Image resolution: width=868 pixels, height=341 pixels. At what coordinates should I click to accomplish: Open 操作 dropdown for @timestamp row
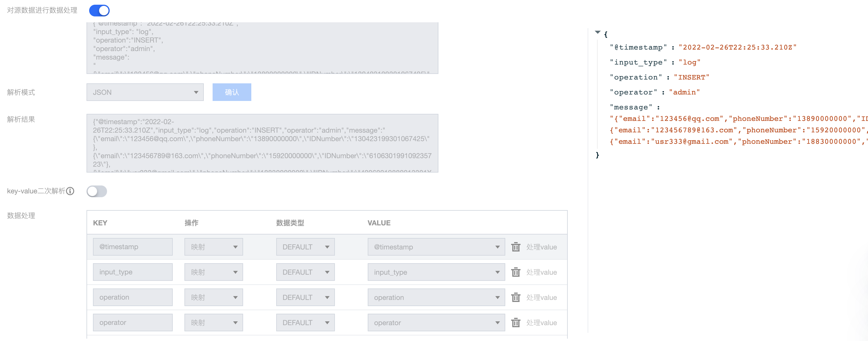213,247
